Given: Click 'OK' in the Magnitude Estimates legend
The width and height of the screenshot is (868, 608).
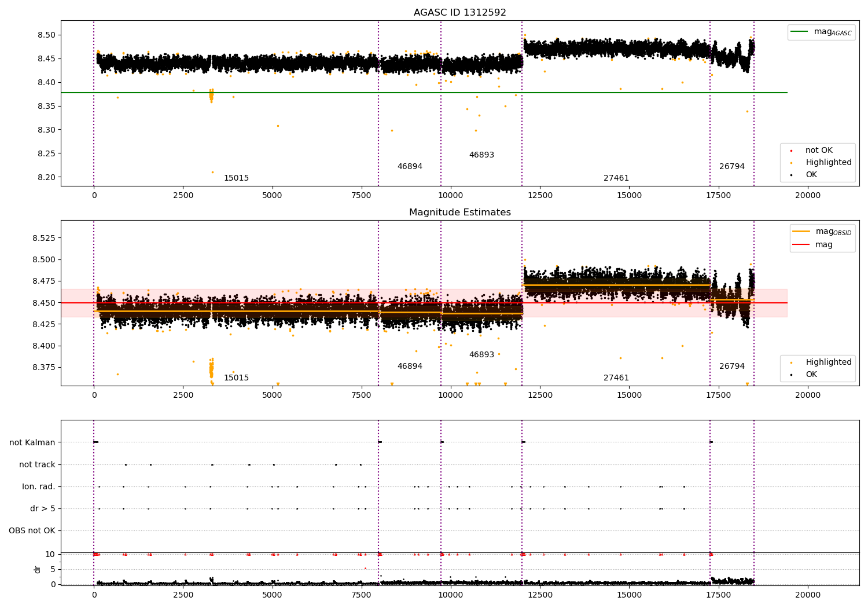Looking at the screenshot, I should pyautogui.click(x=804, y=375).
